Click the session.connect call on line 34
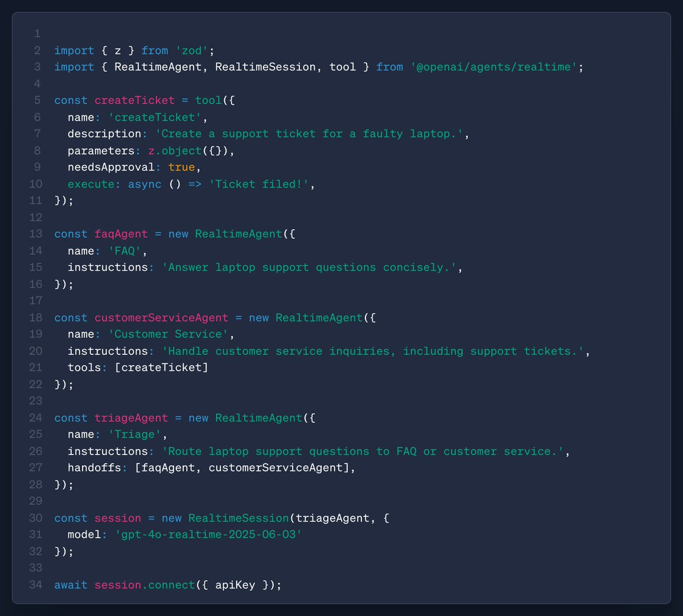Image resolution: width=683 pixels, height=616 pixels. point(145,585)
